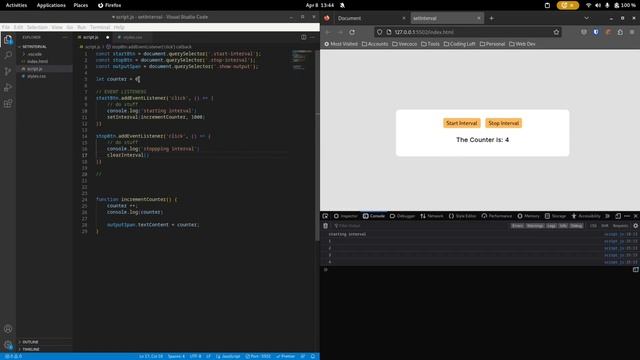Click the Firefox address bar URL
Screen dimensions: 640x360
(x=467, y=32)
